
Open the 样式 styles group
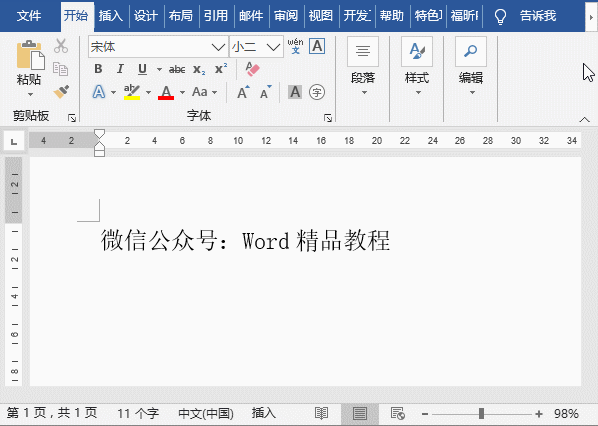(x=417, y=66)
